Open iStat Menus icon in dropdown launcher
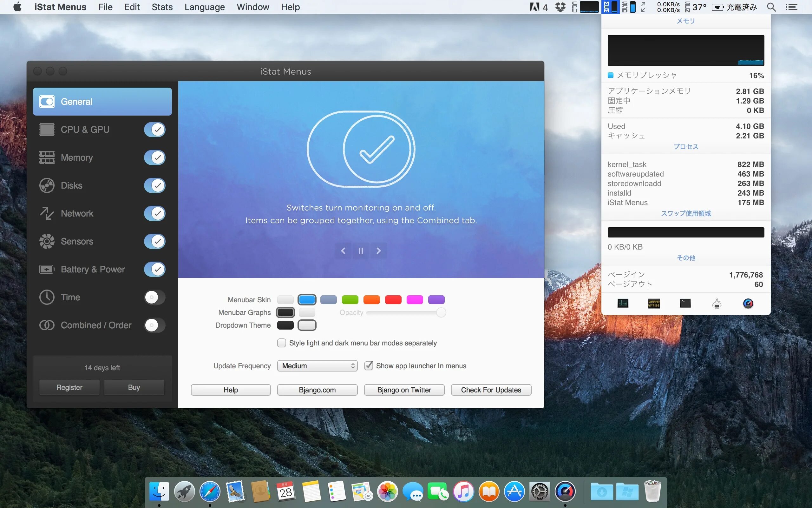Viewport: 812px width, 508px height. click(748, 304)
